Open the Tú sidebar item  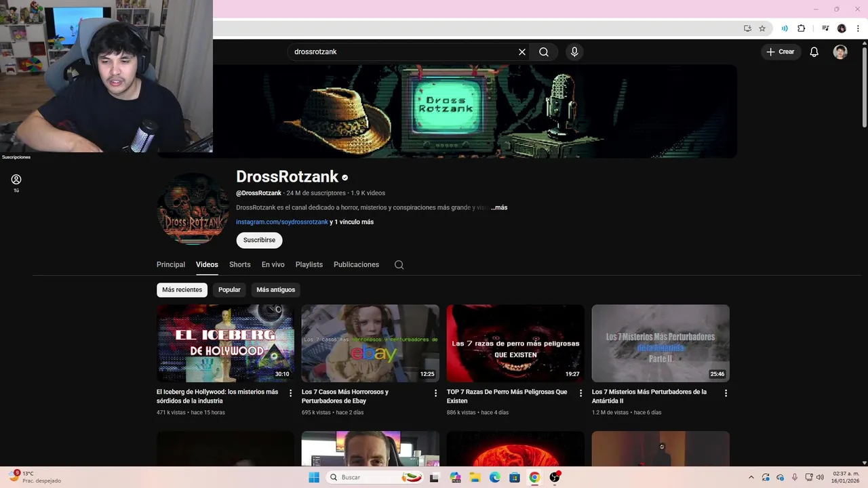[x=16, y=183]
